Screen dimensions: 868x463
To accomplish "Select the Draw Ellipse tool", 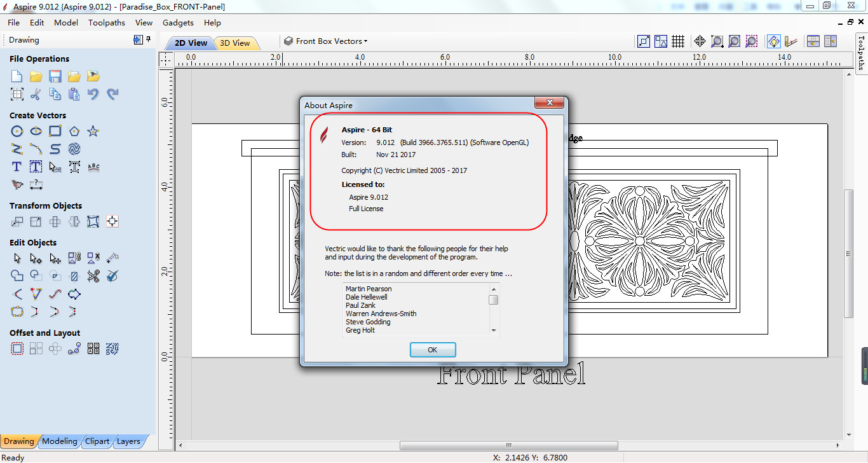I will click(36, 131).
